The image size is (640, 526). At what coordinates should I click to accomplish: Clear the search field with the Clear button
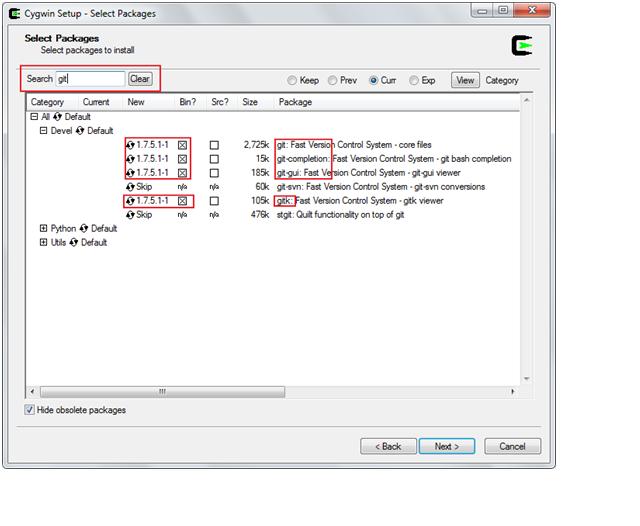(x=140, y=79)
